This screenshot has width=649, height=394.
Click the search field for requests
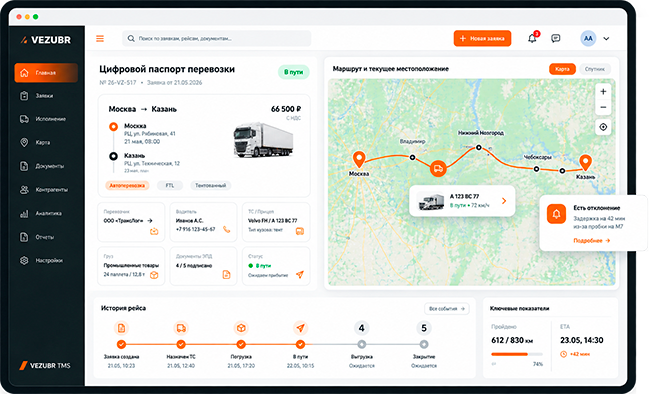pyautogui.click(x=216, y=38)
